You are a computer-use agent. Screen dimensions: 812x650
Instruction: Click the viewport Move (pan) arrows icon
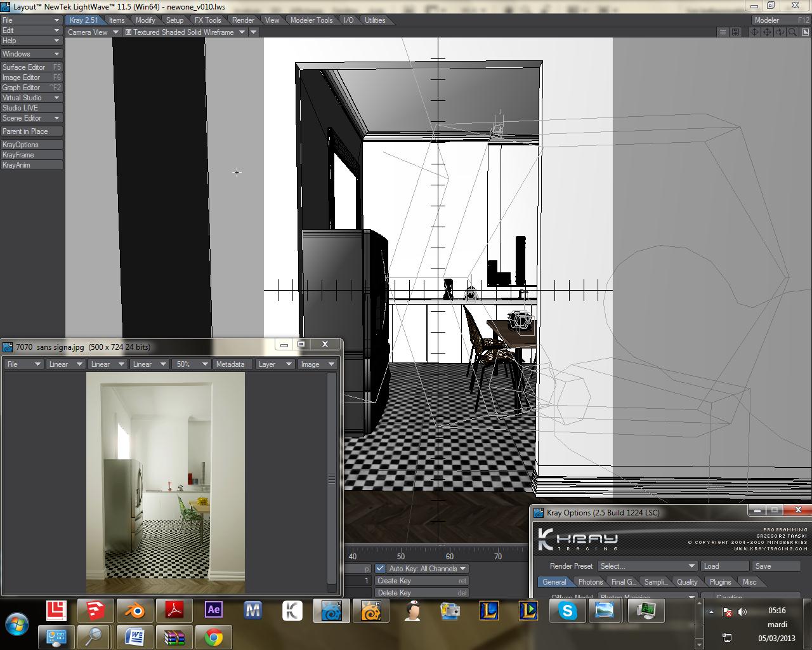[x=766, y=32]
